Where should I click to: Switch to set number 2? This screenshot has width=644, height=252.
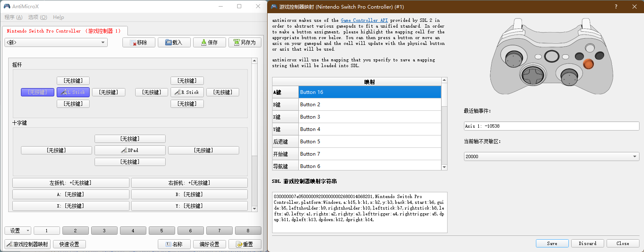tap(76, 231)
